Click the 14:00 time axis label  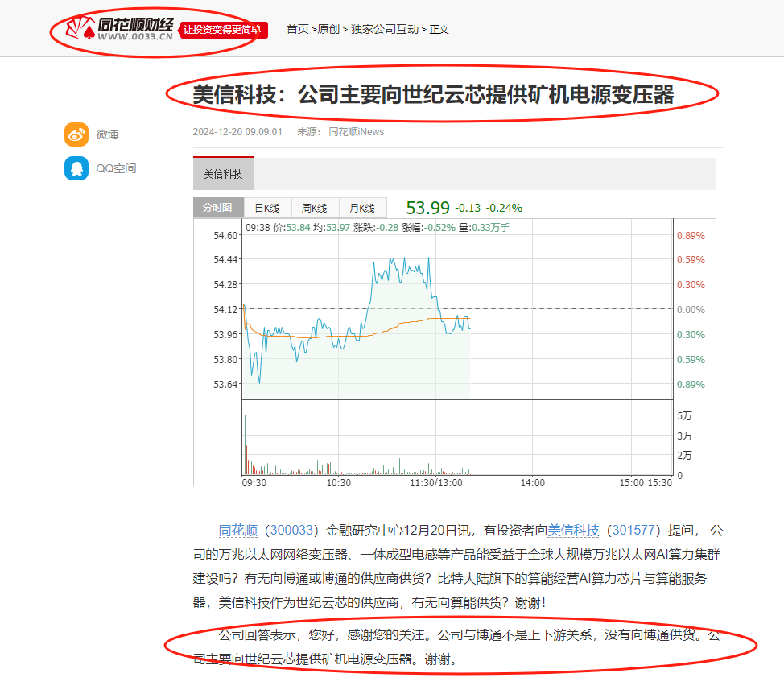point(533,483)
